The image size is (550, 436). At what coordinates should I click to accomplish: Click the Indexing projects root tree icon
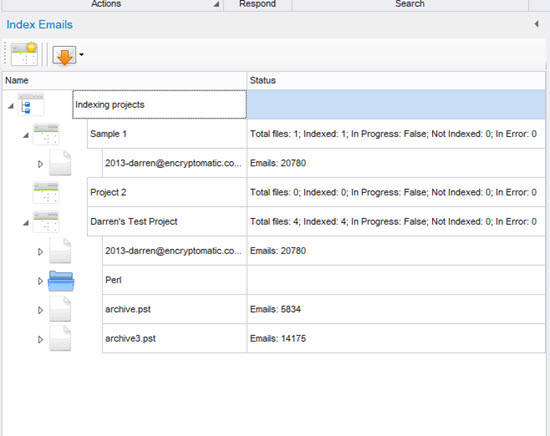pyautogui.click(x=31, y=105)
